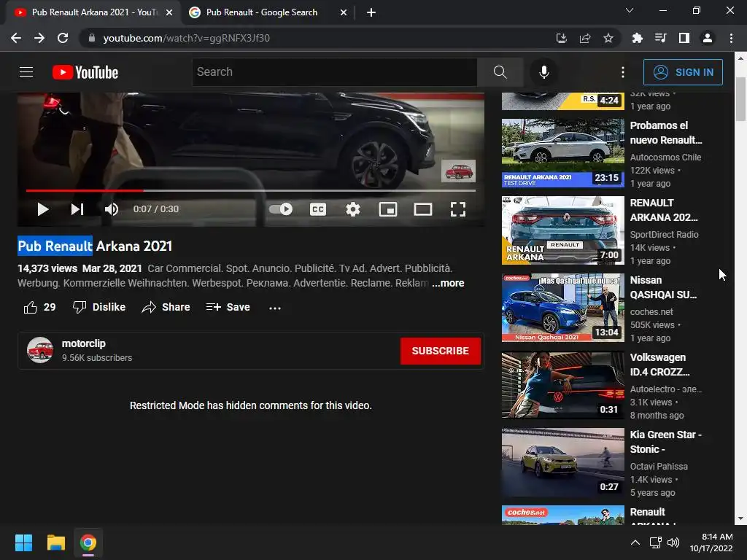Open Kia Green Star Stonic thumbnail
Viewport: 747px width, 560px height.
(562, 462)
